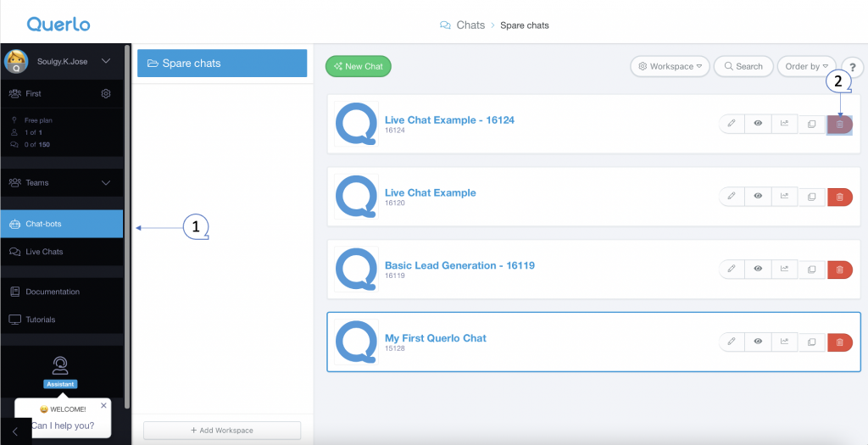Duplicate My First Querlo Chat
This screenshot has width=868, height=445.
click(811, 342)
